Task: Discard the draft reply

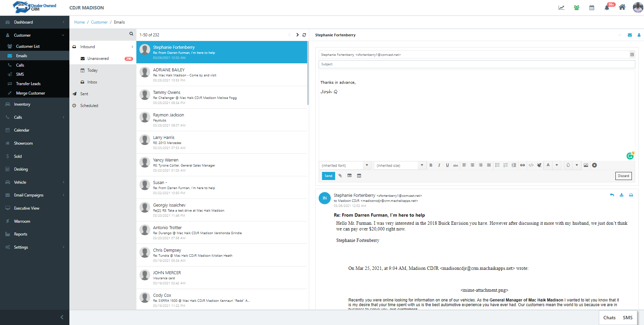Action: pos(623,176)
